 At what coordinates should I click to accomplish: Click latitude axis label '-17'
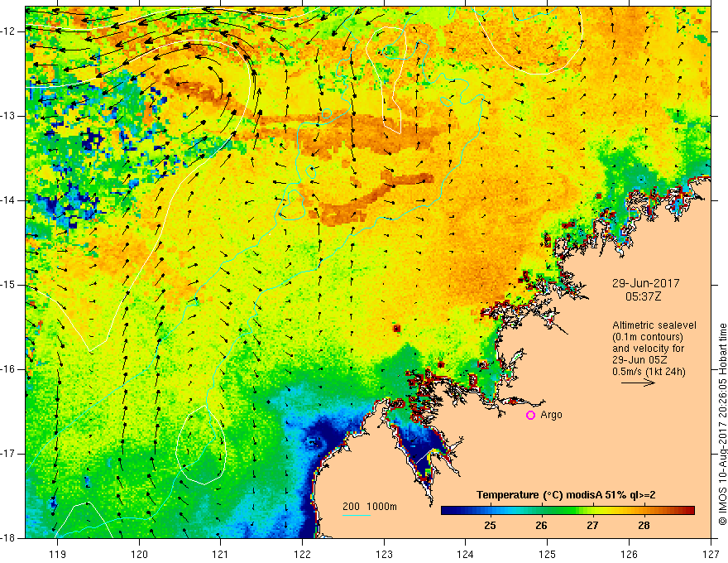pyautogui.click(x=9, y=454)
